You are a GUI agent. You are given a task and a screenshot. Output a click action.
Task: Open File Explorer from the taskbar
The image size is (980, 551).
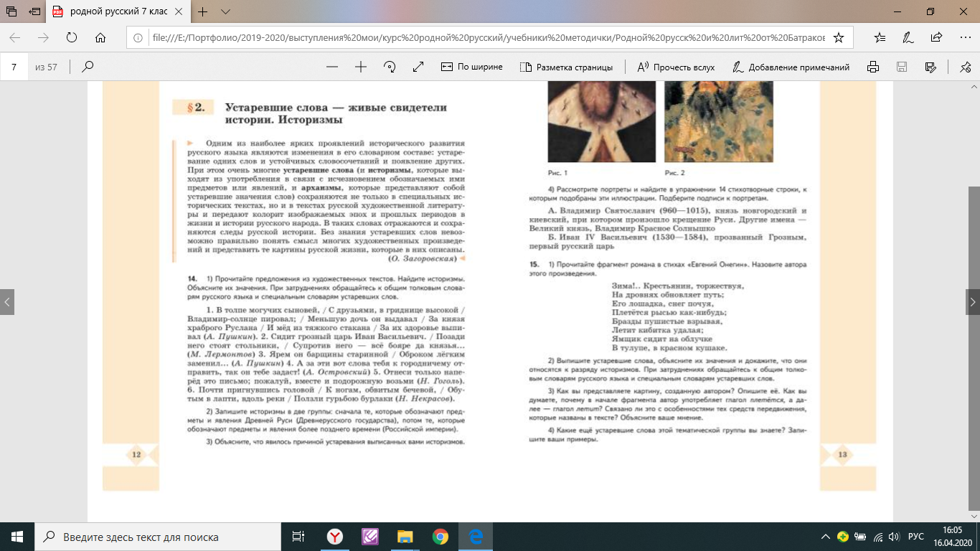click(x=405, y=537)
